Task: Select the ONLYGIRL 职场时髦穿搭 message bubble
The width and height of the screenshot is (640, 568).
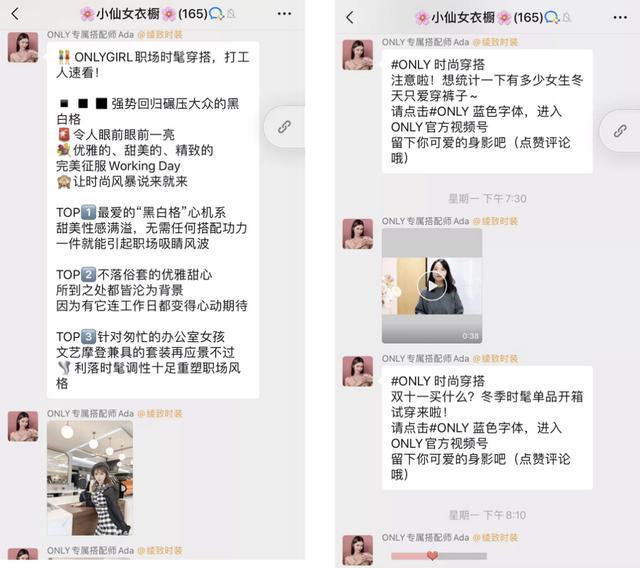Action: coord(153,220)
